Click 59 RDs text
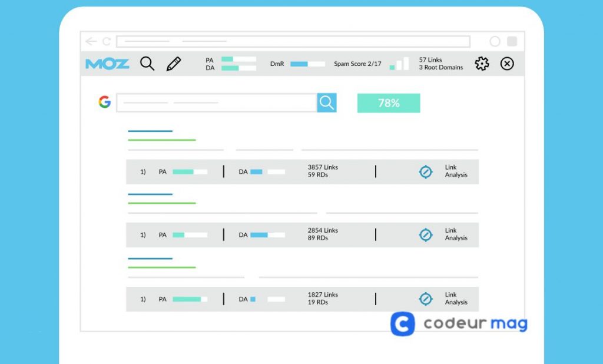This screenshot has height=364, width=603. click(x=317, y=175)
